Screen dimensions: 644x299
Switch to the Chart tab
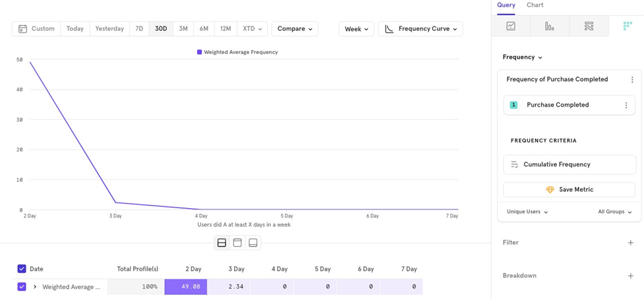tap(535, 5)
